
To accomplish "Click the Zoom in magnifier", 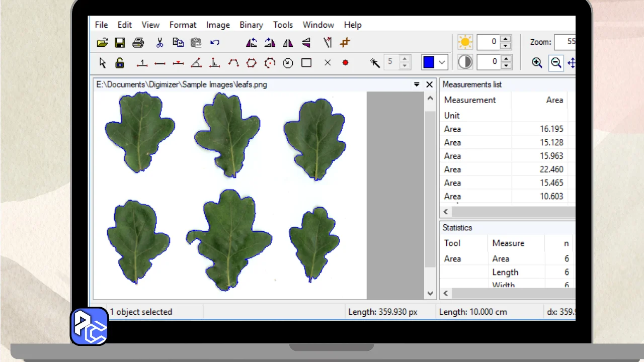I will tap(537, 62).
